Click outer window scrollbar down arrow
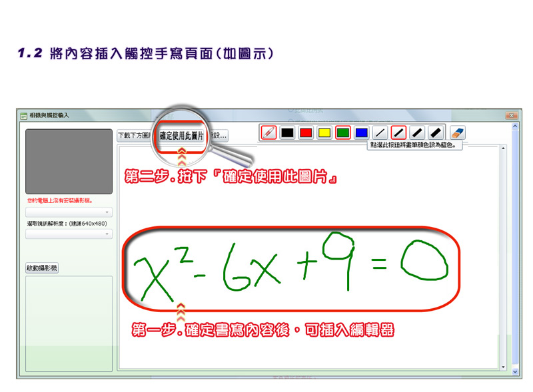Screen dimensions: 533x392 (x=515, y=372)
